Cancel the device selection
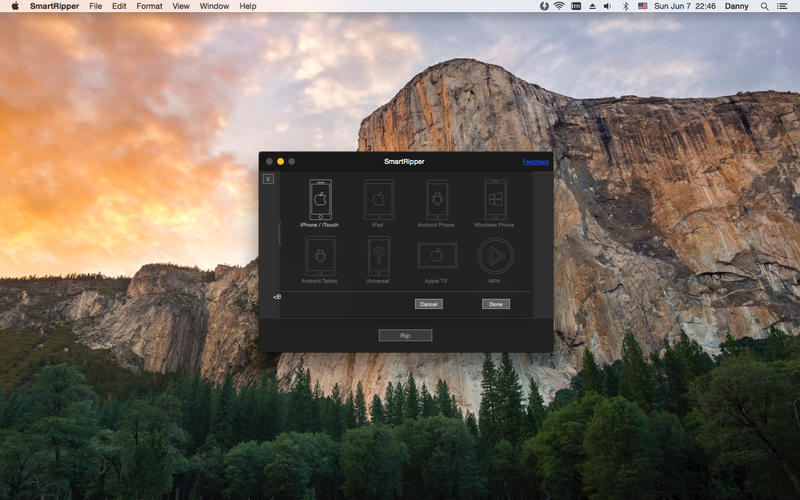The height and width of the screenshot is (500, 800). tap(428, 304)
